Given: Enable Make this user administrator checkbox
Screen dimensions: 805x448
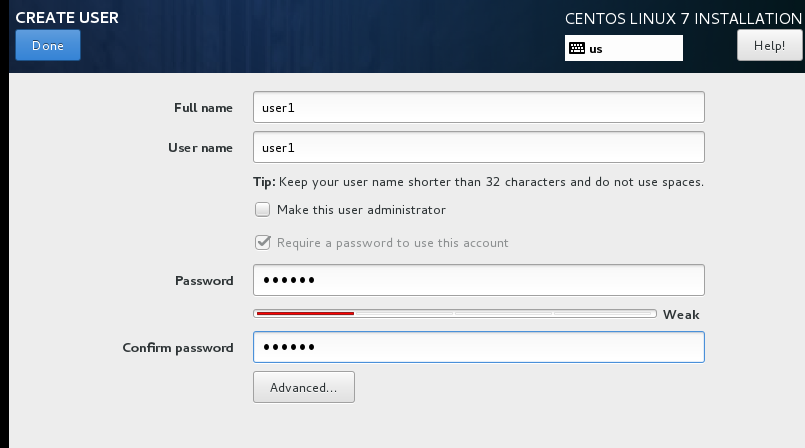Looking at the screenshot, I should 262,209.
